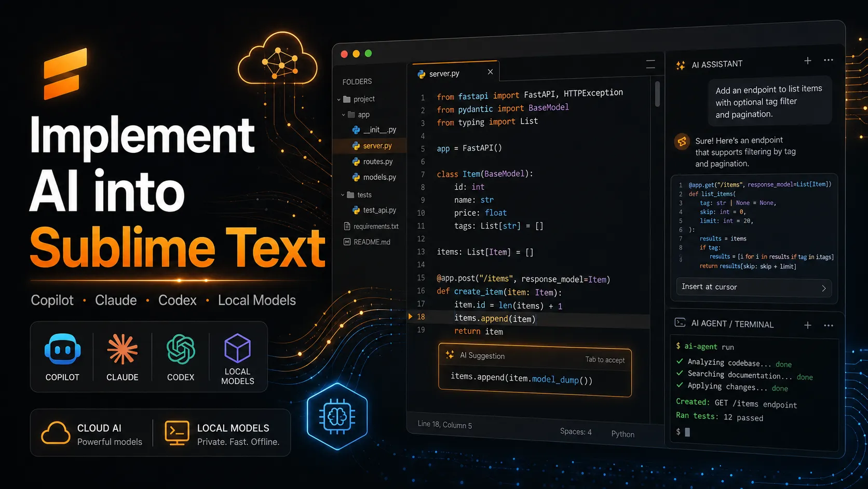Screen dimensions: 868x489
Task: Click the CODEX label
Action: (x=181, y=377)
